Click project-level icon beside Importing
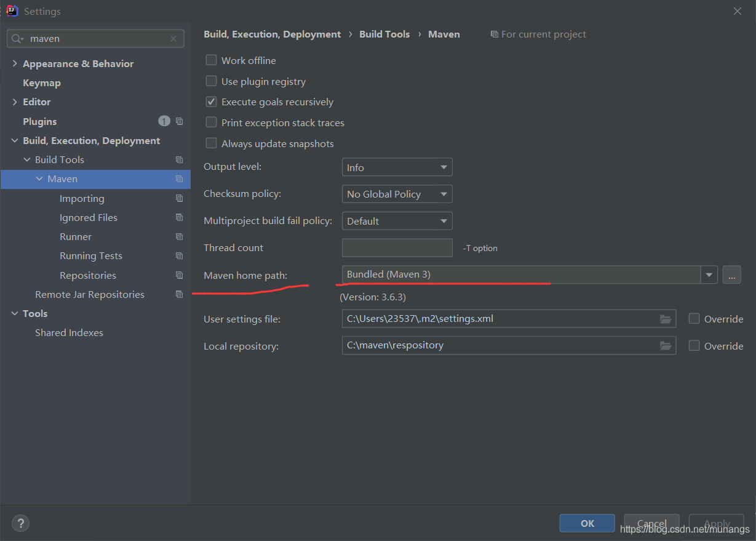 pos(179,198)
